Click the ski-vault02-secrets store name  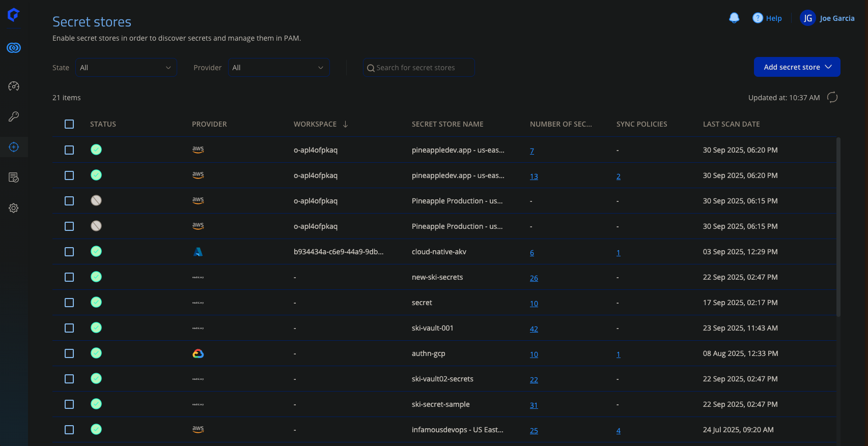click(x=442, y=379)
